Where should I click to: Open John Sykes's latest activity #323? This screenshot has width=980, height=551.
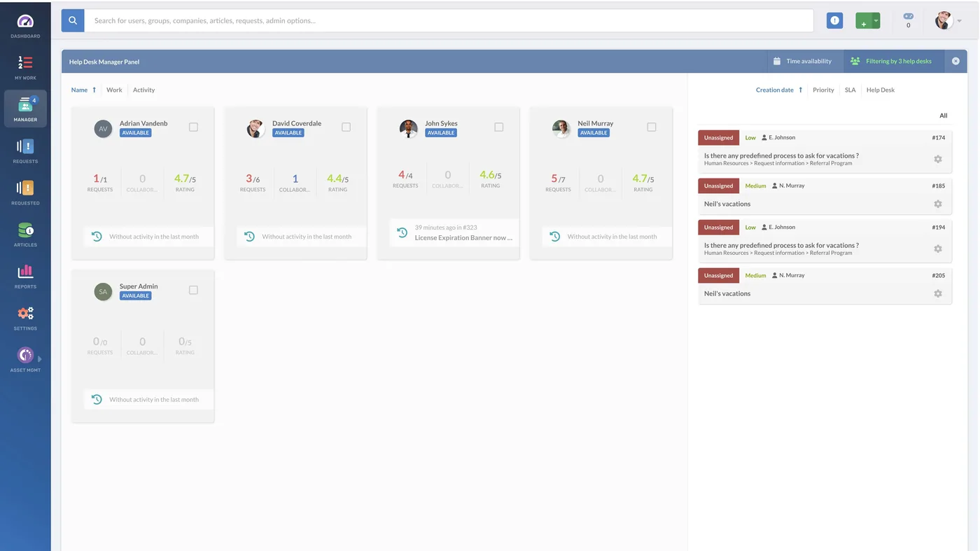[x=455, y=232]
